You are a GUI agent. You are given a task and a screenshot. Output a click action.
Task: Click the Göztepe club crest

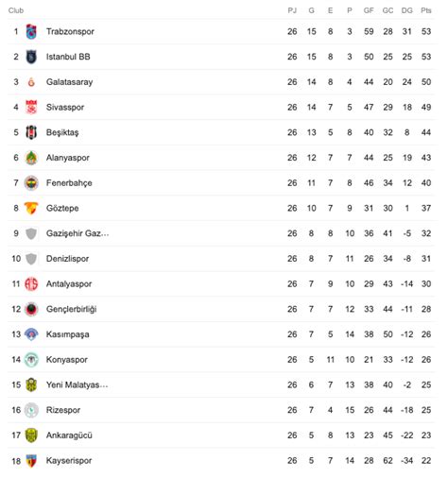31,208
